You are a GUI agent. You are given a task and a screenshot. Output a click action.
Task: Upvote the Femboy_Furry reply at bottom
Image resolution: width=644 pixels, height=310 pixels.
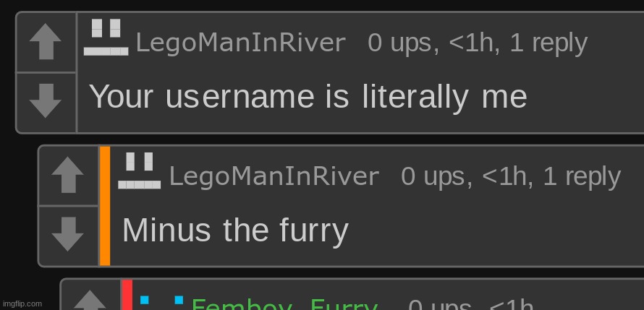pos(90,300)
